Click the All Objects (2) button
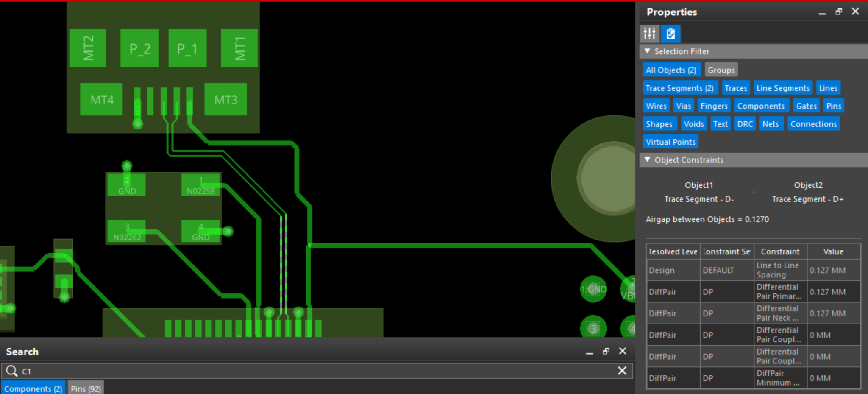 tap(671, 70)
